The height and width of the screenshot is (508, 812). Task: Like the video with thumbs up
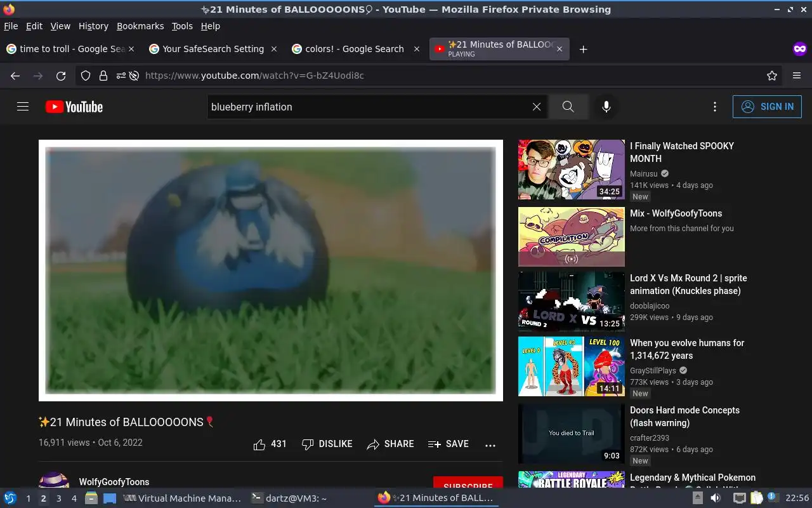pyautogui.click(x=270, y=444)
